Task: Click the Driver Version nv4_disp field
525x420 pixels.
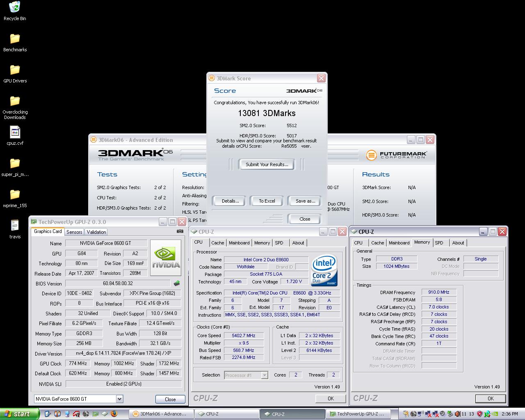Action: pos(123,353)
